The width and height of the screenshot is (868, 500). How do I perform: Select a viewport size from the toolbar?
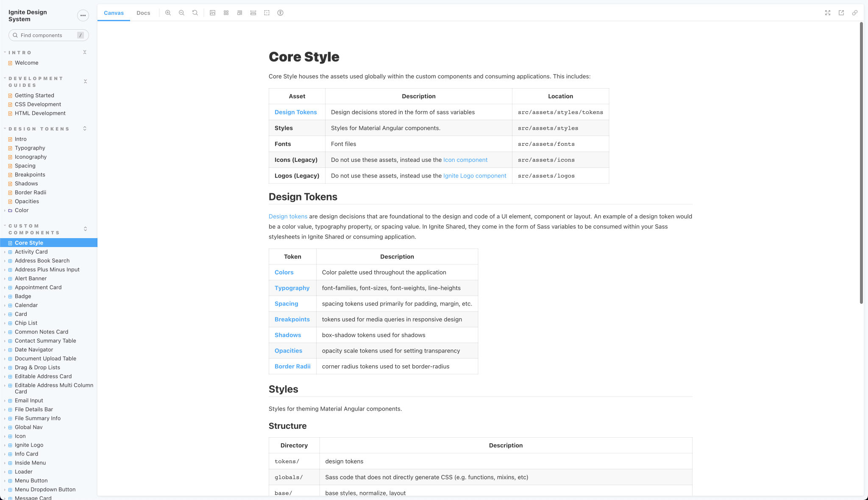click(239, 13)
